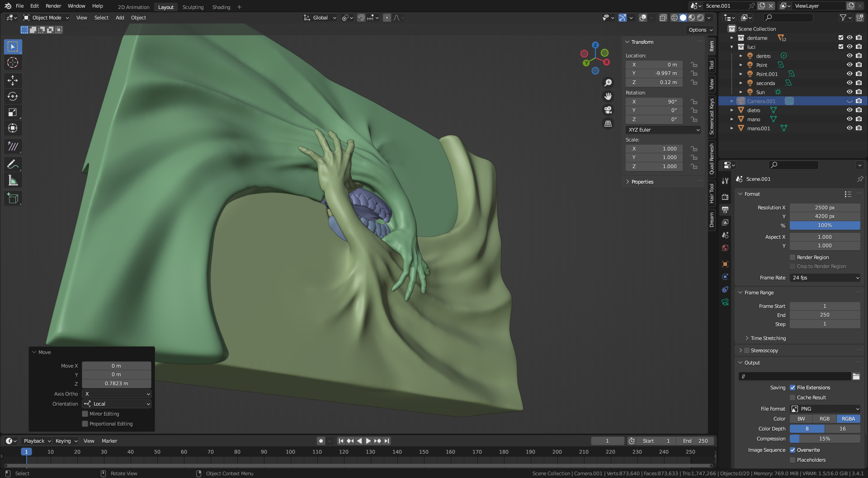Click the Options button in viewport
868x478 pixels.
tap(700, 30)
